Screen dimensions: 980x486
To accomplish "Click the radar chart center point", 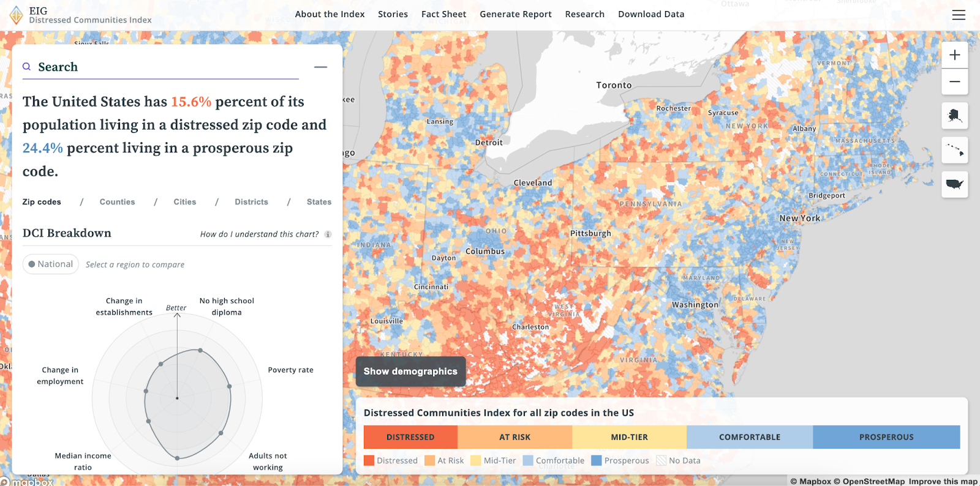I will (178, 398).
